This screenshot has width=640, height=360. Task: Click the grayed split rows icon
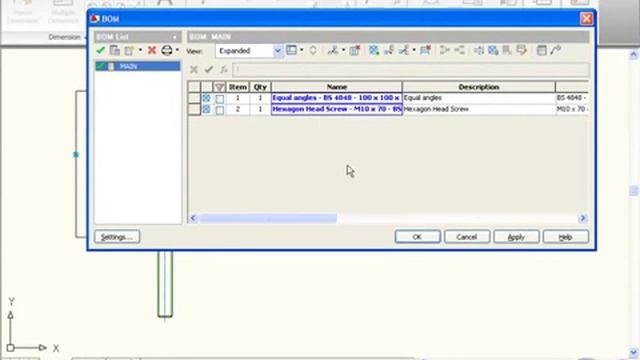(460, 50)
